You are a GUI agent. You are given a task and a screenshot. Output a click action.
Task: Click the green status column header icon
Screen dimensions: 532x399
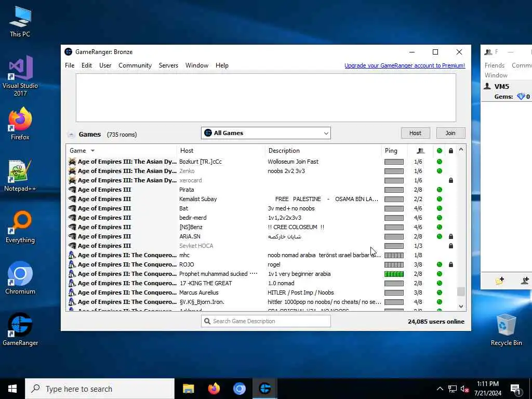pyautogui.click(x=440, y=151)
